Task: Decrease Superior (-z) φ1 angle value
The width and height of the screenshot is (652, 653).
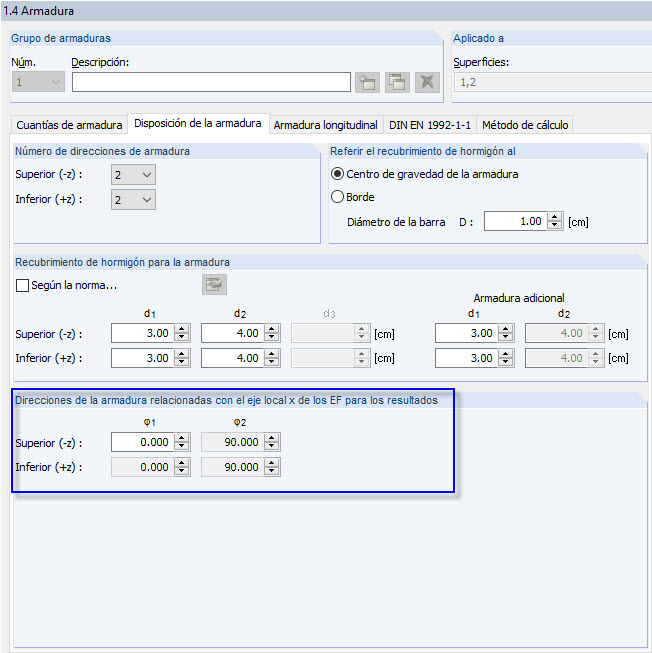Action: (x=182, y=446)
